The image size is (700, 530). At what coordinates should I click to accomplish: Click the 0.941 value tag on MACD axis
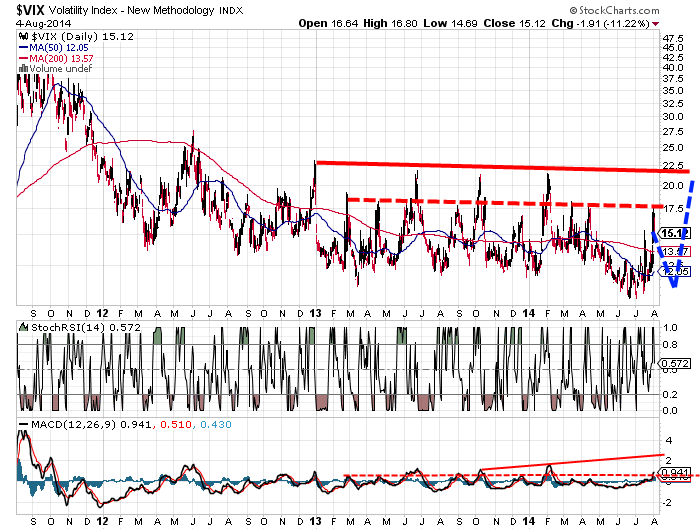click(x=675, y=473)
